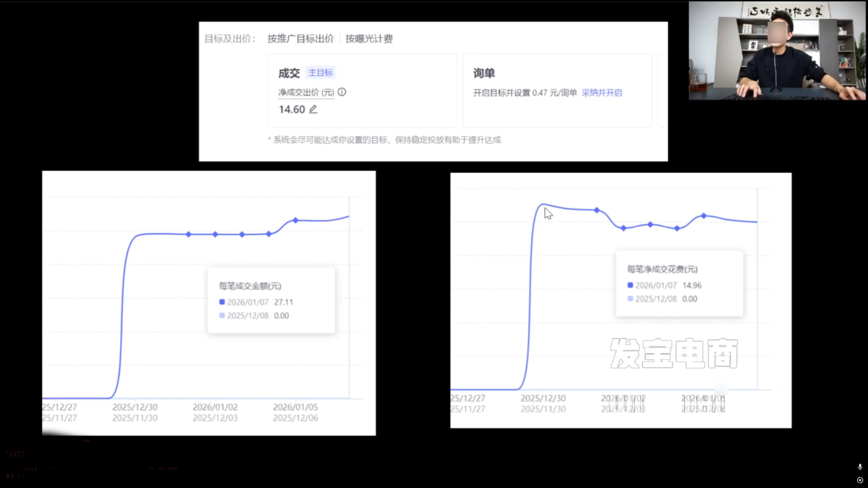868x488 pixels.
Task: Select the 按曝光计费 option
Action: pos(369,38)
